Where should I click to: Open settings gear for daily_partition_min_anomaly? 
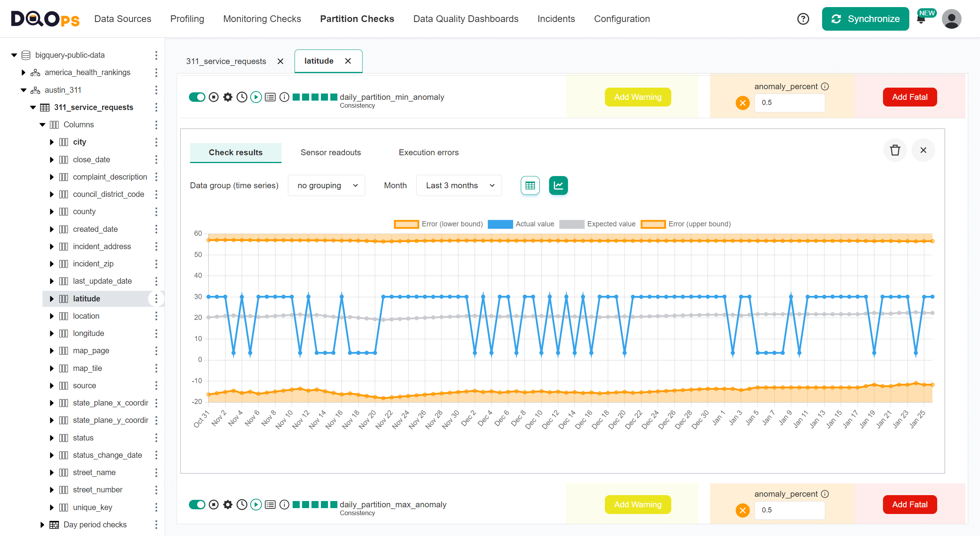[228, 97]
